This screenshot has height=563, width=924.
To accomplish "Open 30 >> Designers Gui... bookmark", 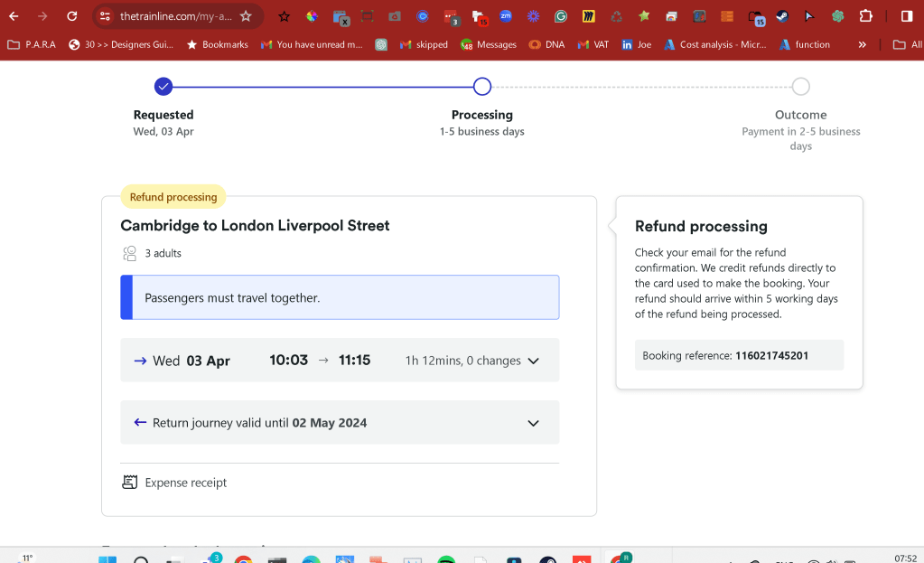I will (x=121, y=44).
